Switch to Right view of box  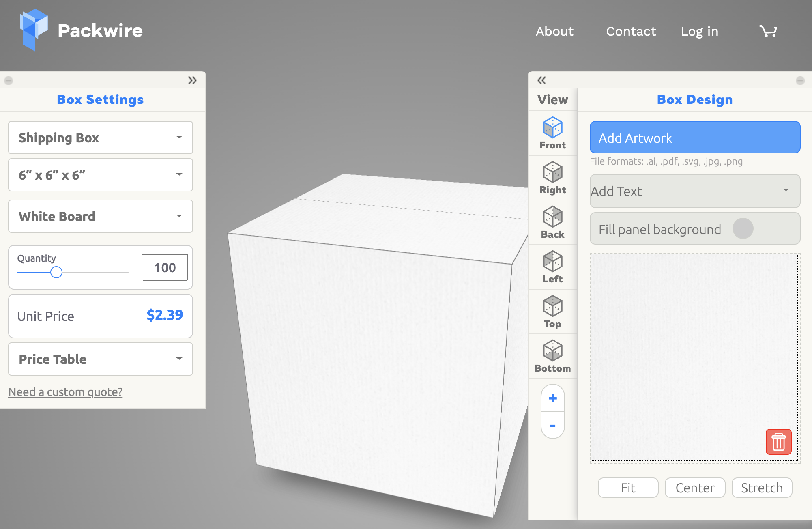(552, 178)
